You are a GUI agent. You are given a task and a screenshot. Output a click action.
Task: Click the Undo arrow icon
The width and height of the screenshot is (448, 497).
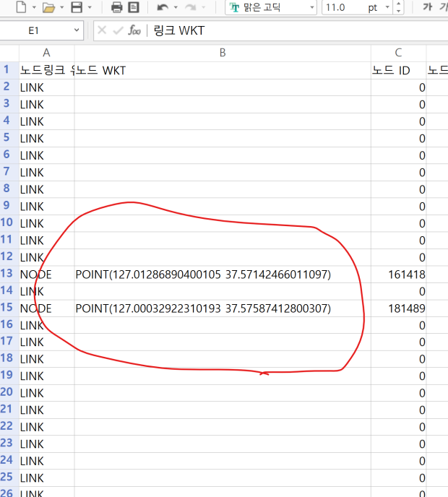163,8
